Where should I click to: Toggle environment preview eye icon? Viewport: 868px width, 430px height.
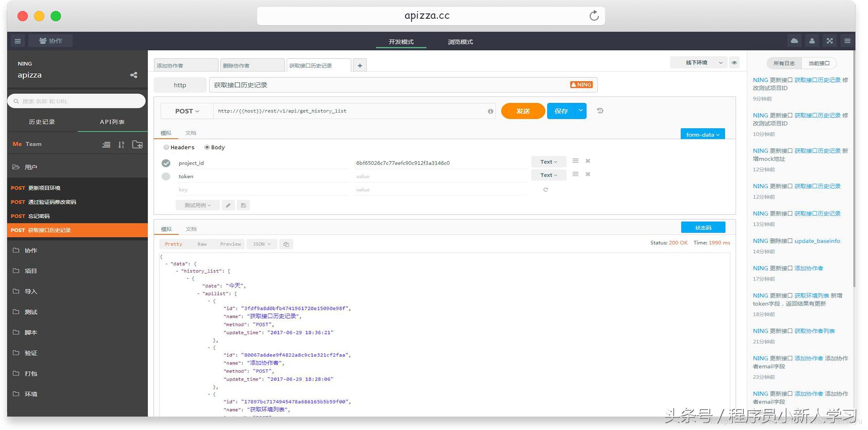734,63
